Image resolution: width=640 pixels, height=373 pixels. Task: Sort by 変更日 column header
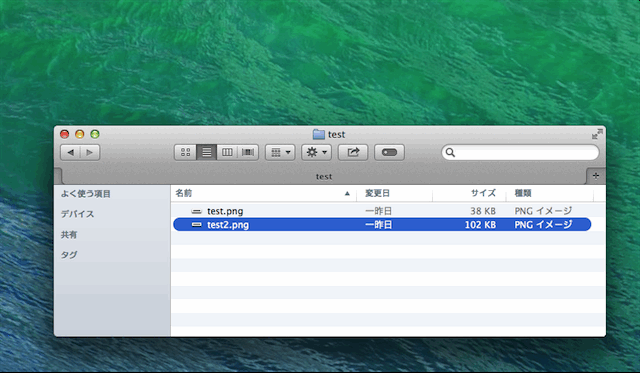[x=394, y=193]
